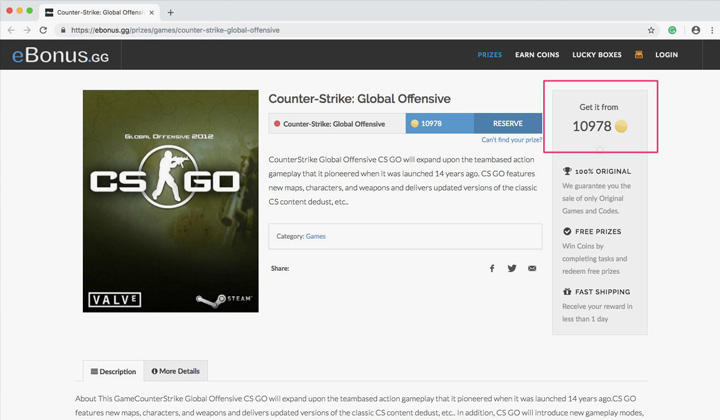Share on Facebook
Screen dimensions: 720x420
(x=492, y=269)
